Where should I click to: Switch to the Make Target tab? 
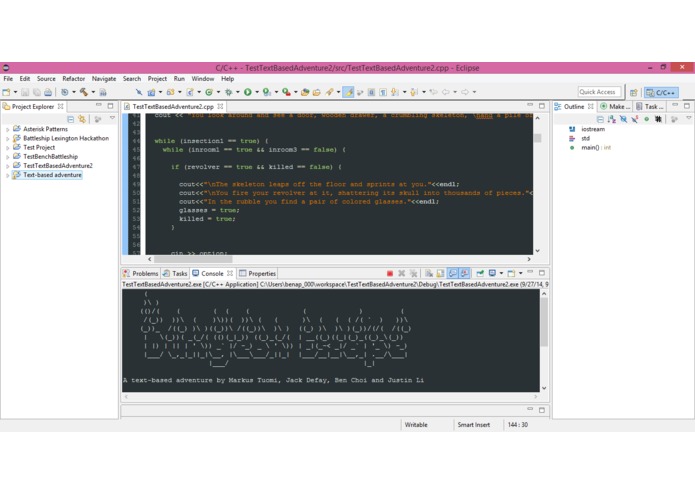click(x=616, y=106)
